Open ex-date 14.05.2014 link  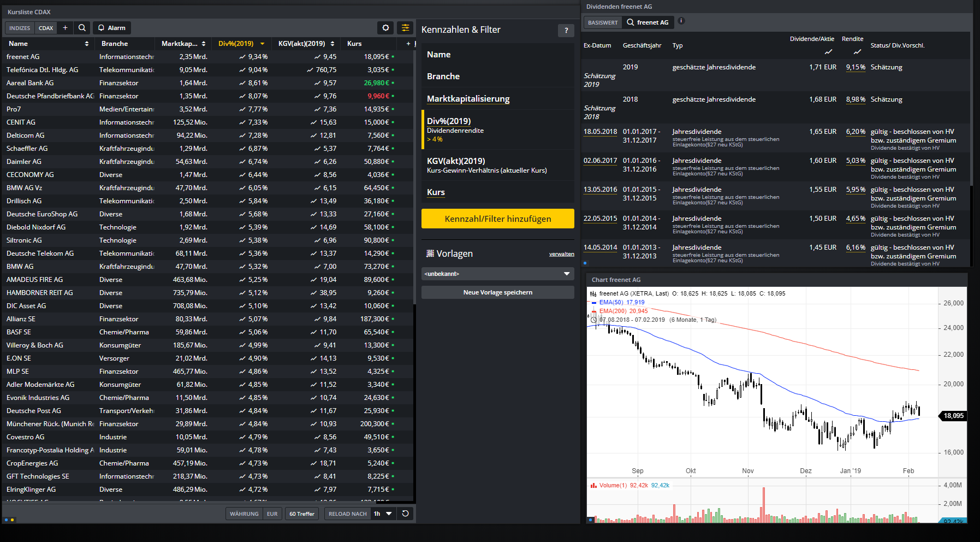click(x=600, y=248)
